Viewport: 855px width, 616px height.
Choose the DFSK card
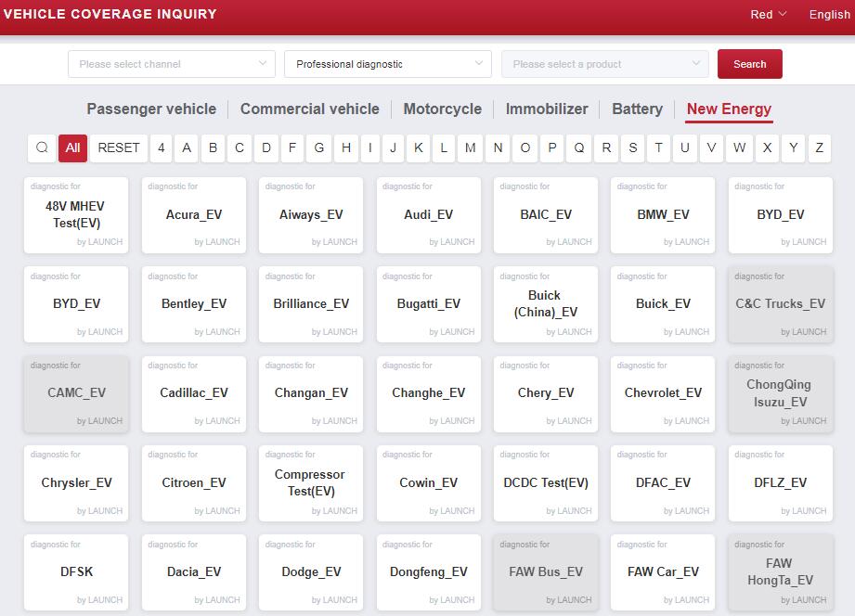[76, 572]
